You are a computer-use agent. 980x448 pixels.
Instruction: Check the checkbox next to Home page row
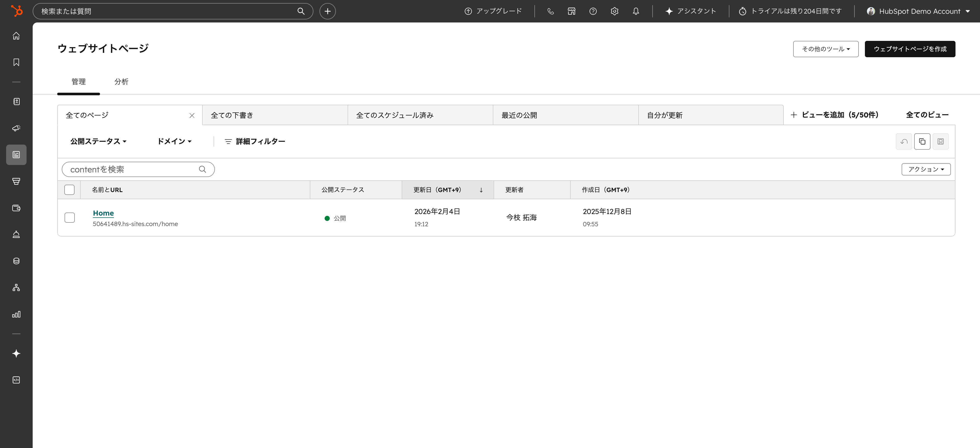[x=70, y=217]
